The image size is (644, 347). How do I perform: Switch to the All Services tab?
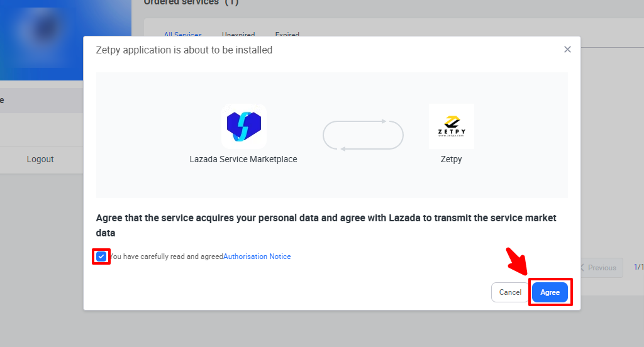[x=183, y=35]
